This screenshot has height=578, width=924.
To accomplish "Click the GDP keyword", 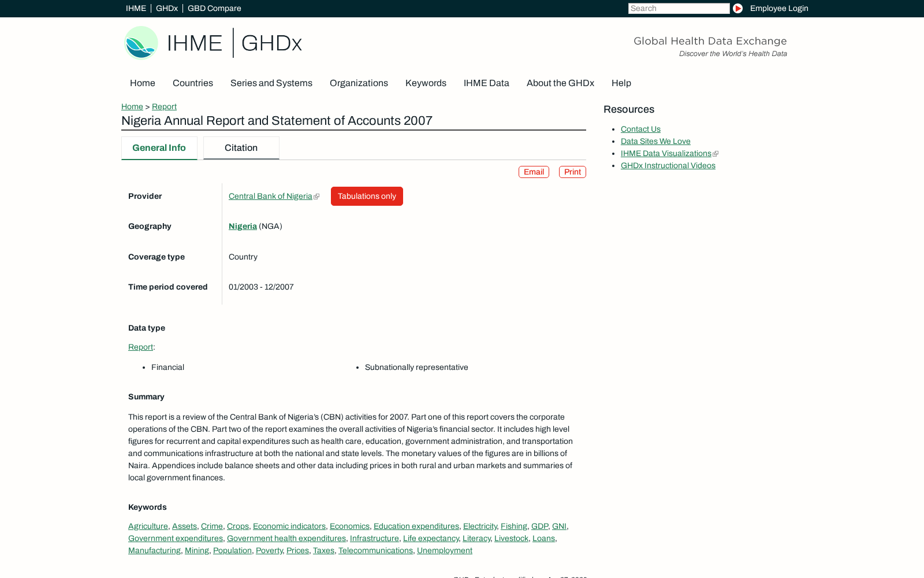I will [539, 527].
